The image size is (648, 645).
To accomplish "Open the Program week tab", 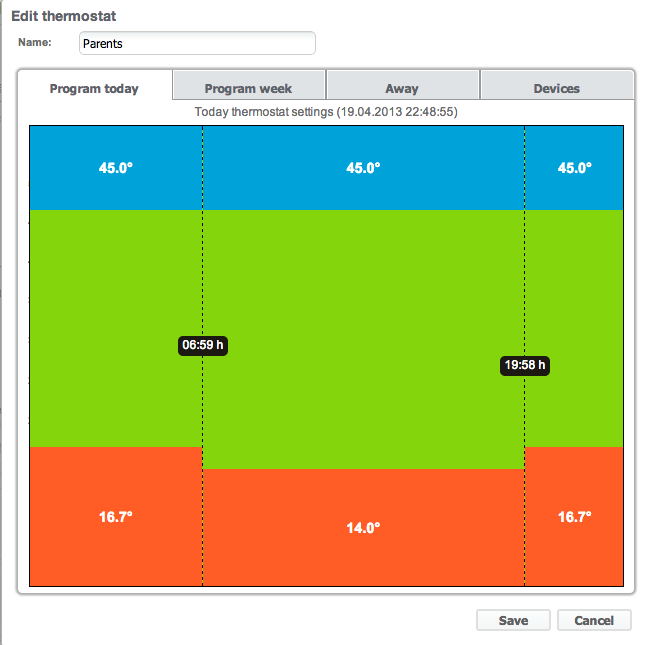I will click(x=249, y=88).
